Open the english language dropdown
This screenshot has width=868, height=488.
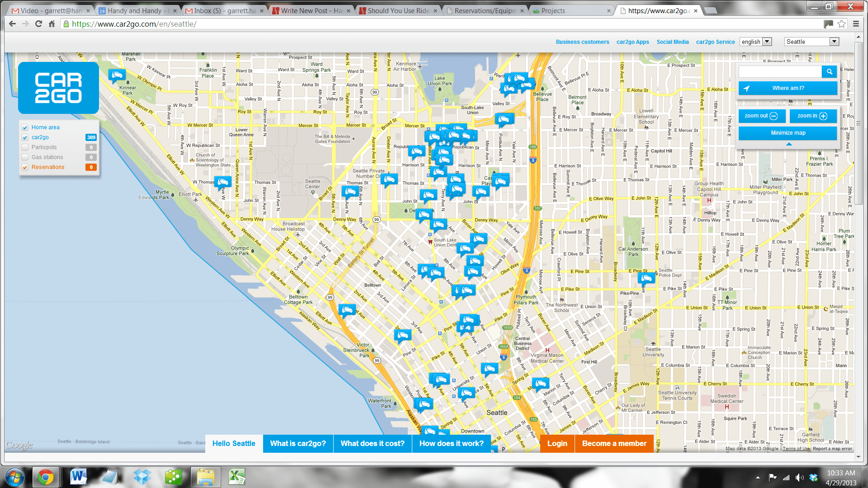coord(755,42)
